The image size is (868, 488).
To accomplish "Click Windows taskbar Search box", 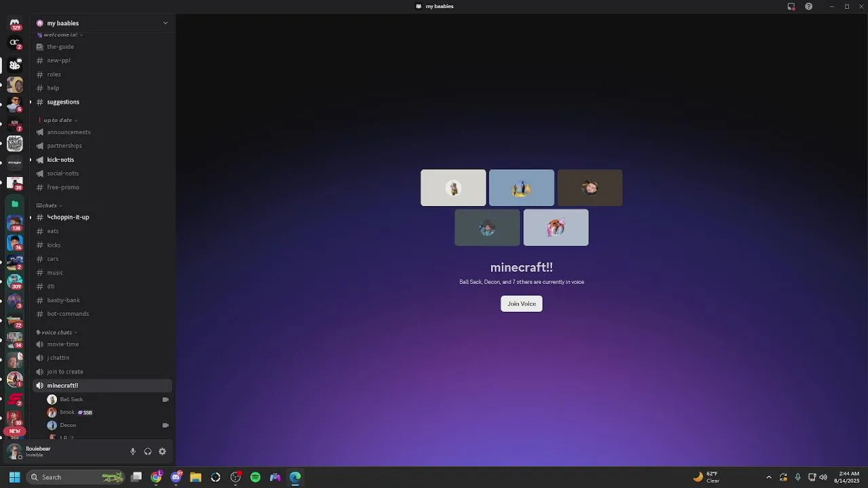I will pyautogui.click(x=76, y=477).
